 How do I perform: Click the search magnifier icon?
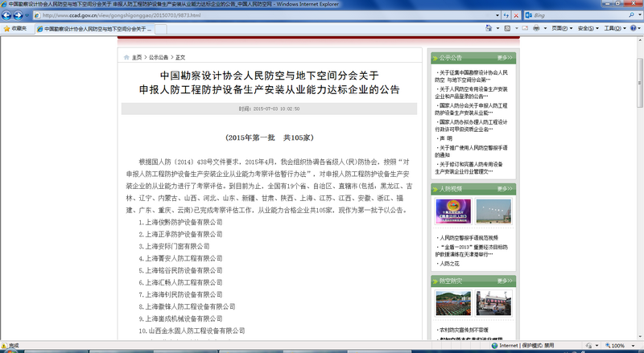(x=631, y=14)
